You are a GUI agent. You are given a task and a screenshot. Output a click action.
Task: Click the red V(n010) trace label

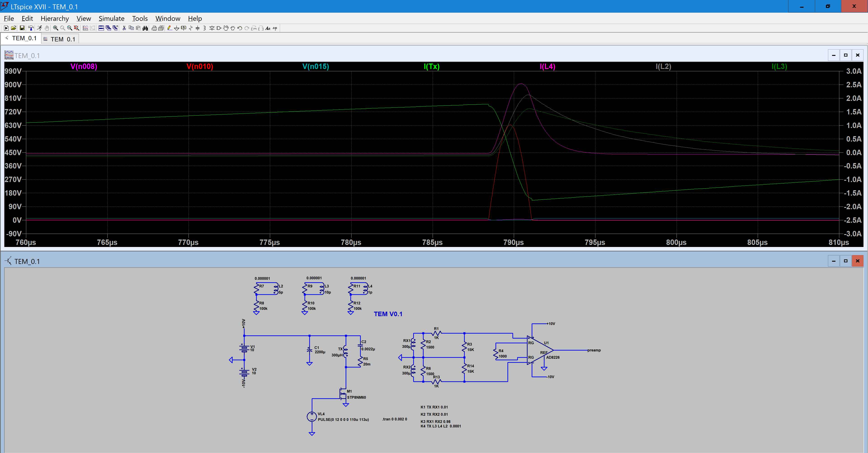click(200, 66)
